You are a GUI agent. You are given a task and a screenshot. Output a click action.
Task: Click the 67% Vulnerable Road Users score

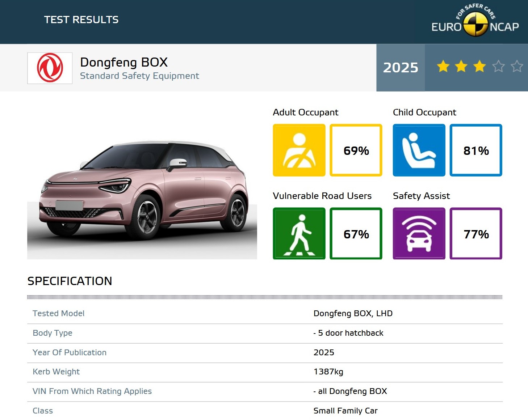[356, 233]
